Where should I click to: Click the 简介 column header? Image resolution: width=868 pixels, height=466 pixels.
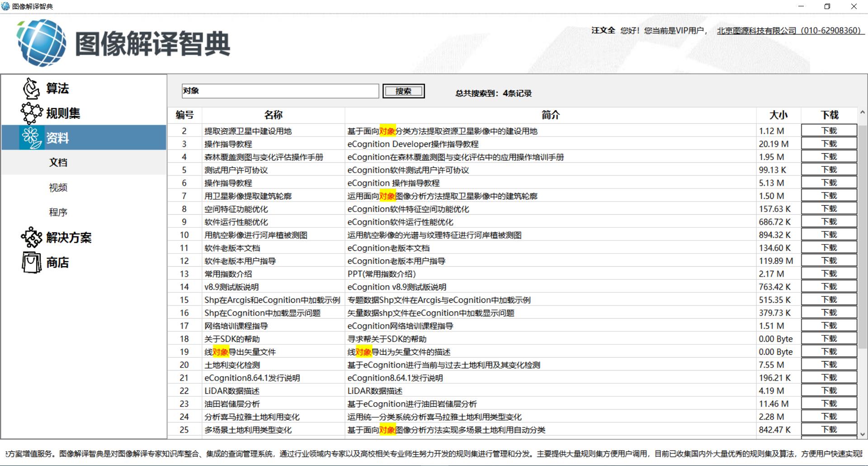(550, 115)
